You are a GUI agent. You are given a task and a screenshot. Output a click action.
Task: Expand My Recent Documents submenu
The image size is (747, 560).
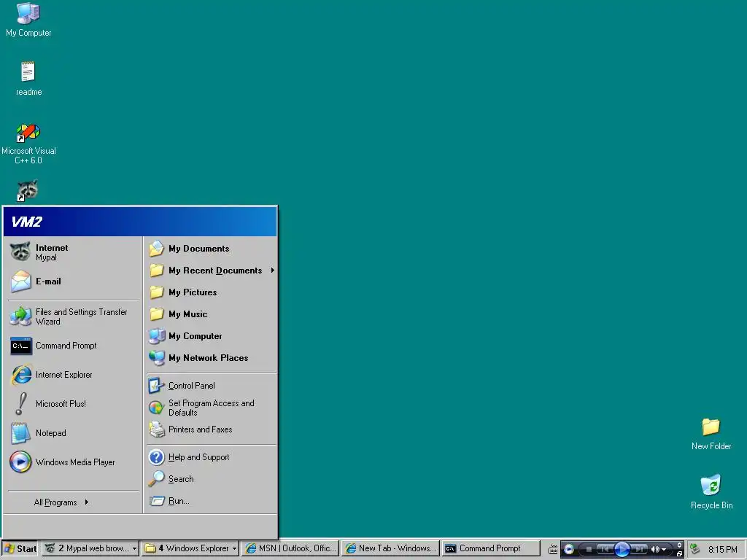coord(211,271)
